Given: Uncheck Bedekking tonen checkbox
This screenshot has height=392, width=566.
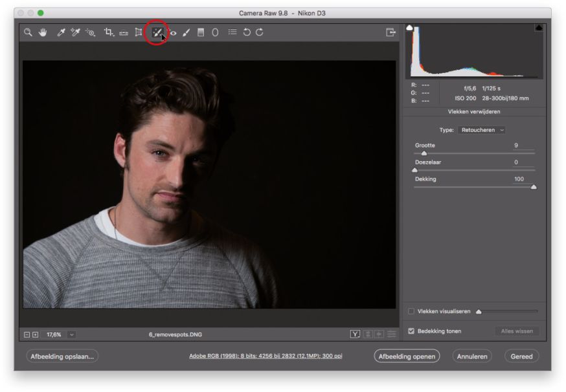Looking at the screenshot, I should 411,331.
